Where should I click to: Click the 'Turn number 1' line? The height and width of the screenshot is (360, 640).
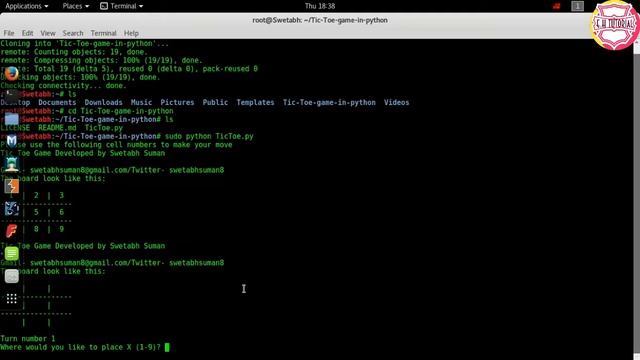tap(28, 339)
